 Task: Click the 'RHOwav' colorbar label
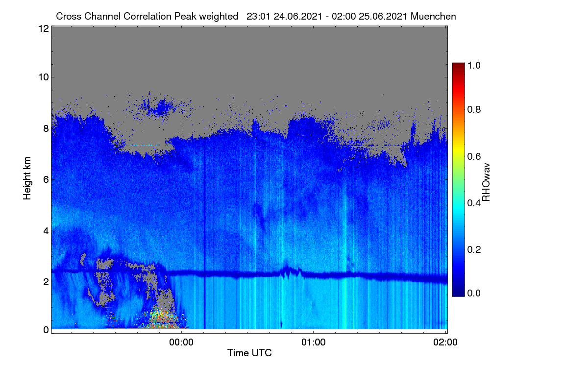[486, 182]
